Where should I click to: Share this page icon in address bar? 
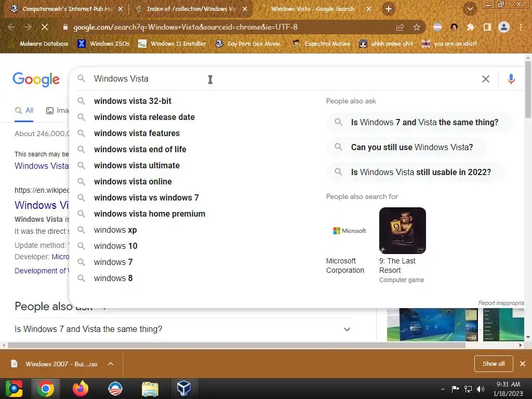pyautogui.click(x=400, y=27)
